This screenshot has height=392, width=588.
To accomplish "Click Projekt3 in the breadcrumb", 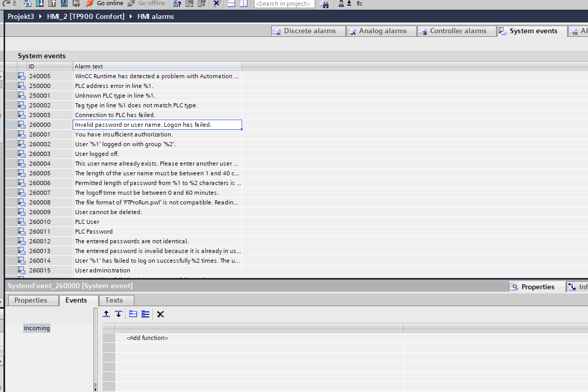I will tap(21, 16).
